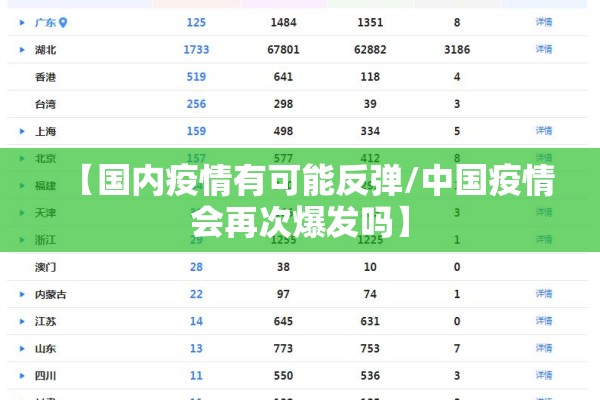Viewport: 600px width, 400px height.
Task: Click blue value 125 in 广东 row
Action: [196, 22]
